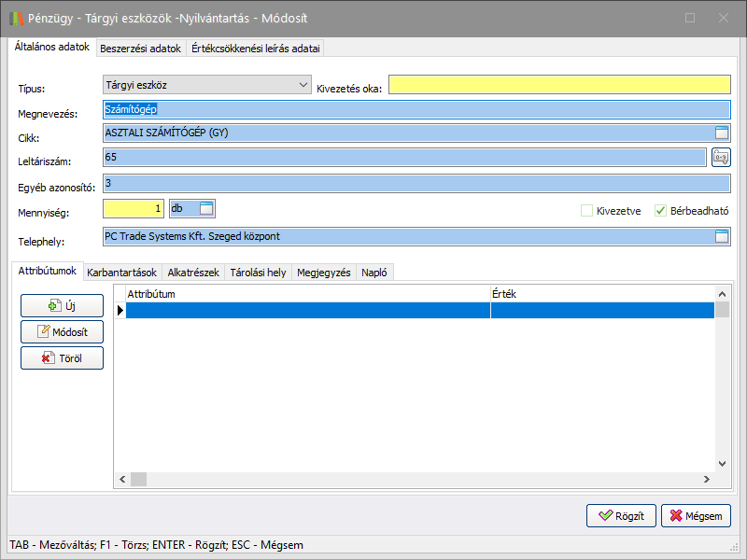
Task: Uncheck the Bérbeadható checkbox
Action: pos(661,211)
